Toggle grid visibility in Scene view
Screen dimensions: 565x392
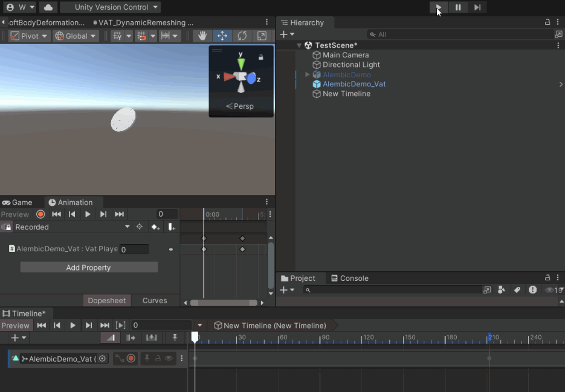[x=117, y=36]
